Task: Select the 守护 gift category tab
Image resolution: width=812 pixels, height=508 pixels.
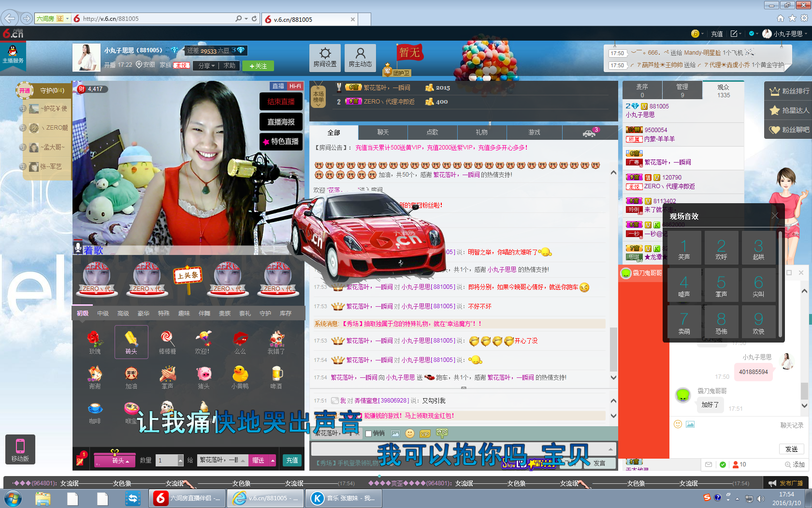Action: (265, 314)
